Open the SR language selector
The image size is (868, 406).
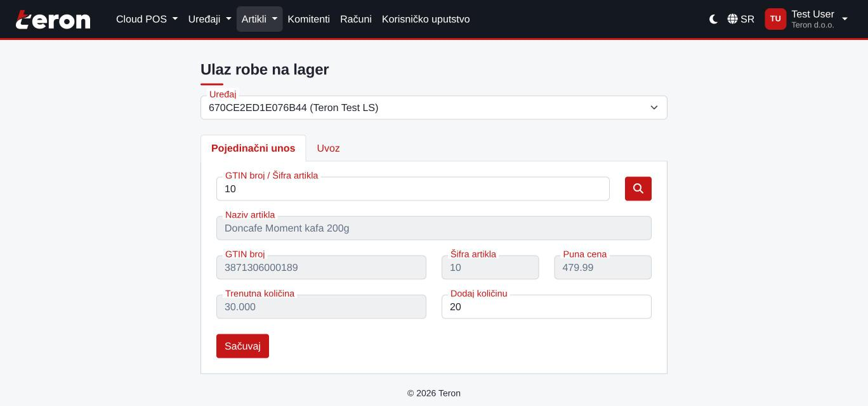pyautogui.click(x=741, y=19)
